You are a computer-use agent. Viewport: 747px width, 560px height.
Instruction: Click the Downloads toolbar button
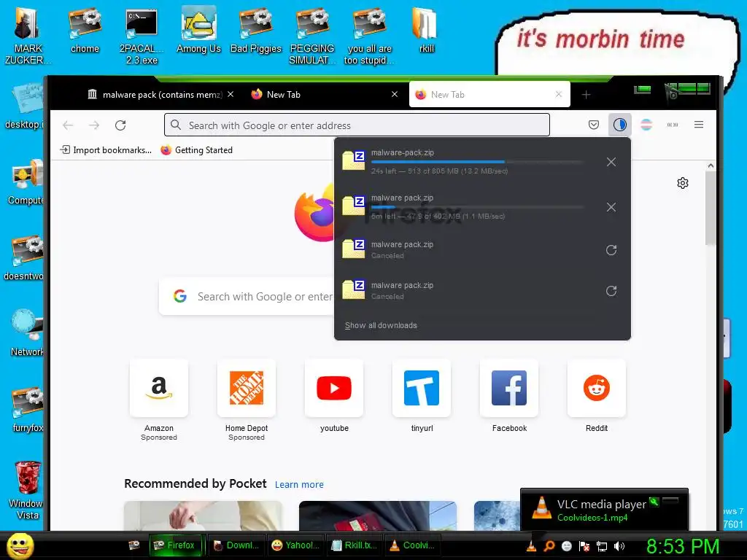pyautogui.click(x=620, y=125)
